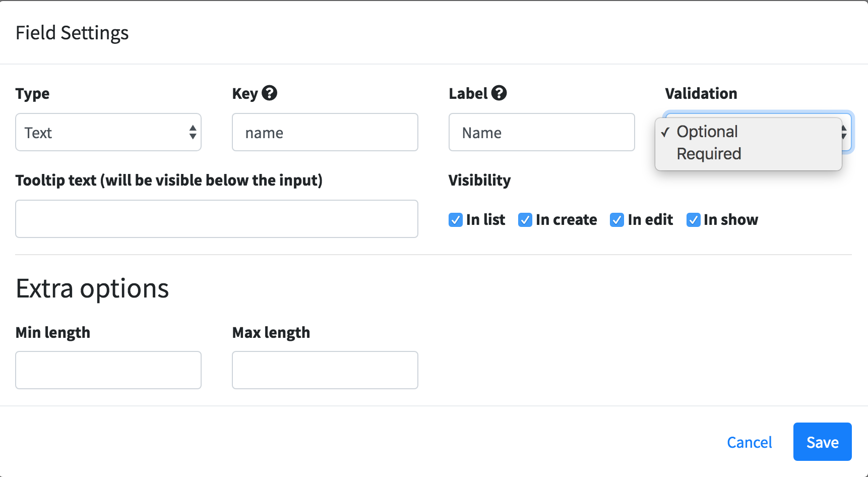Viewport: 868px width, 477px height.
Task: Toggle the In edit checkbox
Action: (617, 220)
